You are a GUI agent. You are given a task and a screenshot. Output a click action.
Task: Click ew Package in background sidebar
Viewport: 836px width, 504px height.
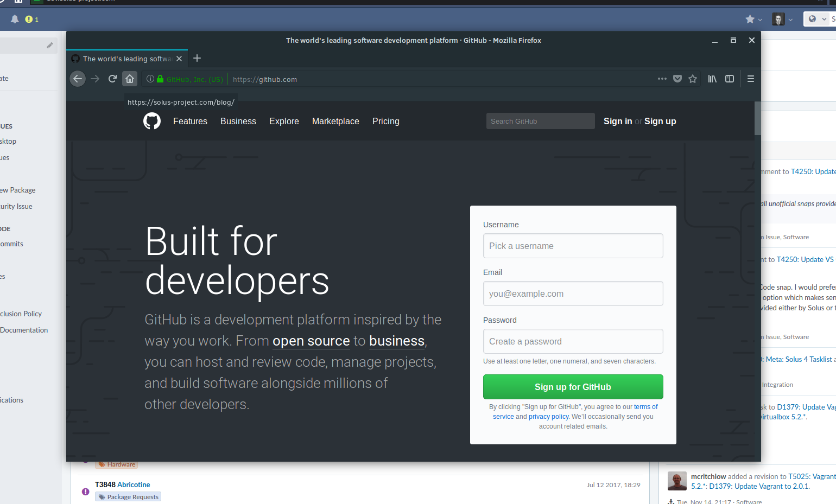point(18,190)
